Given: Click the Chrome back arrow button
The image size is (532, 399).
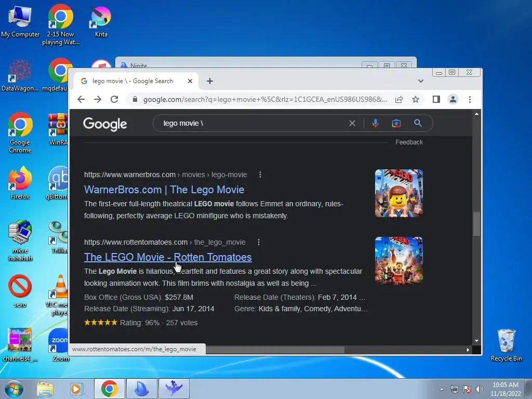Looking at the screenshot, I should pyautogui.click(x=81, y=99).
